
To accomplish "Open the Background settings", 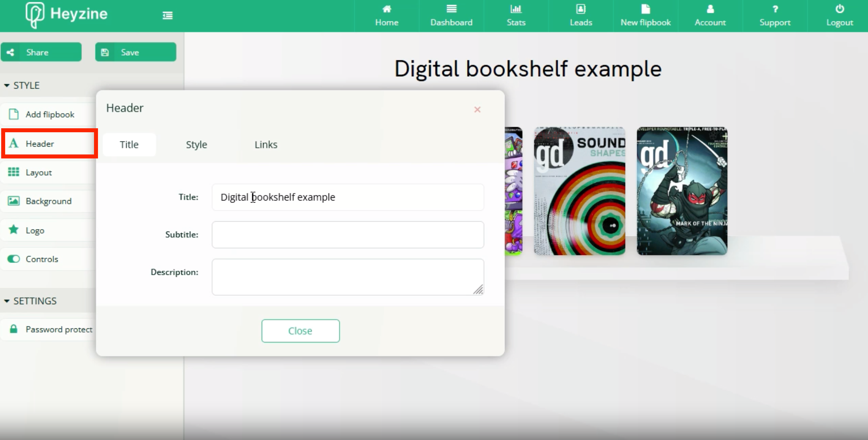I will pos(48,201).
